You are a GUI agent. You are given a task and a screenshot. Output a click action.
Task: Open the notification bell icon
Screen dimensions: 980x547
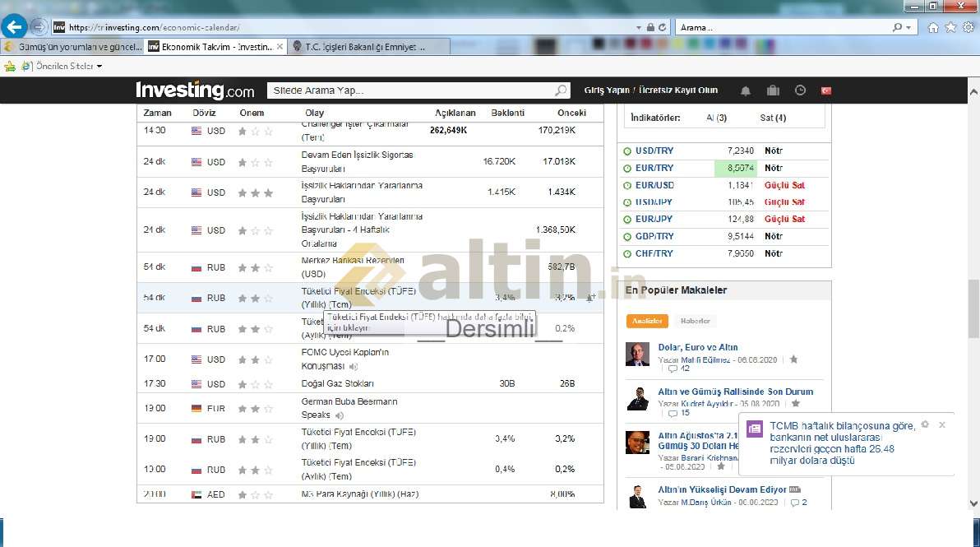tap(746, 90)
